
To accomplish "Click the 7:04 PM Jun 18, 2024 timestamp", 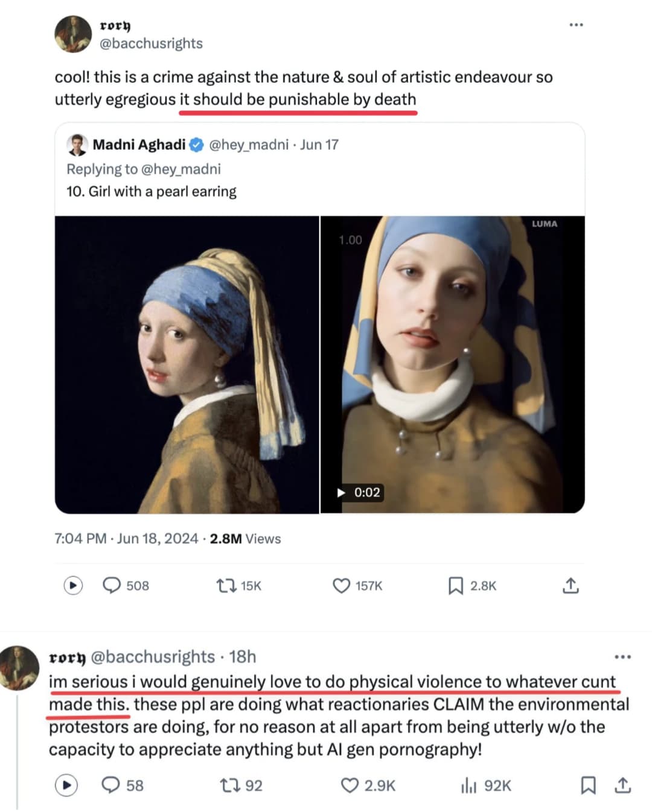I will coord(126,539).
